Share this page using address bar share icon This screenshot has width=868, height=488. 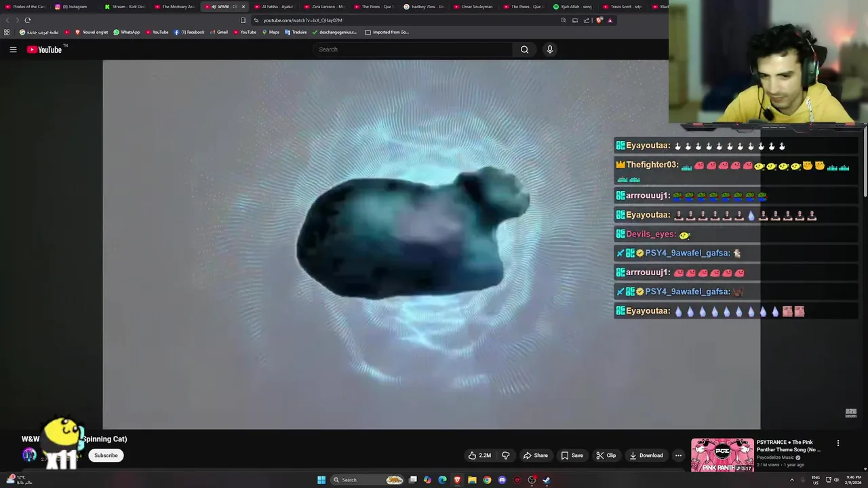587,20
